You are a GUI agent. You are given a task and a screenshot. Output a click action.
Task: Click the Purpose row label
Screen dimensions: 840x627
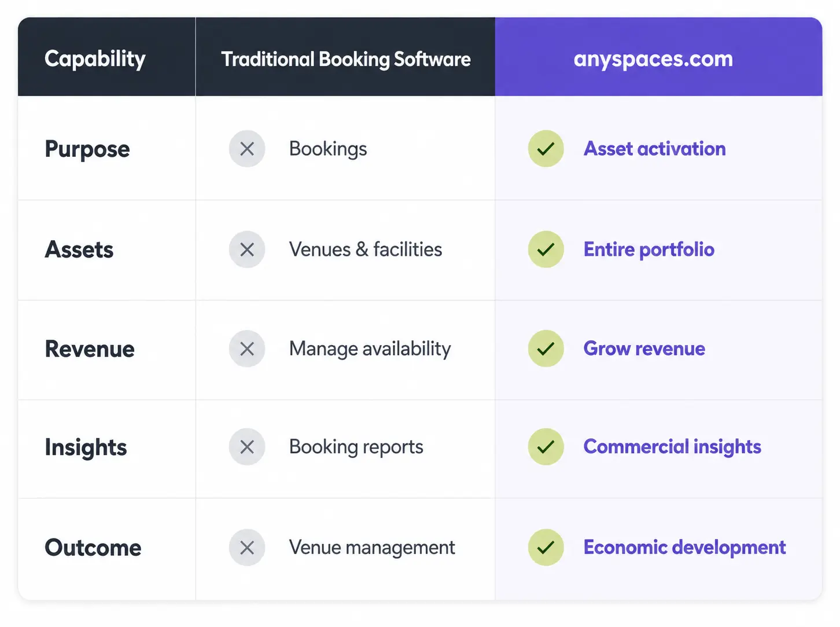[87, 149]
